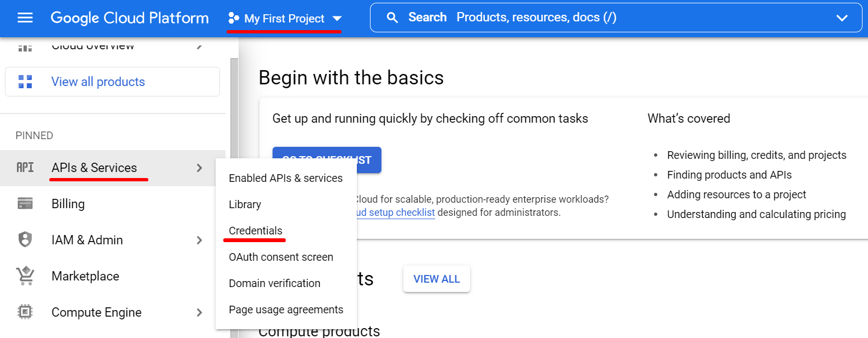
Task: Click the VIEW ALL button
Action: click(x=437, y=279)
